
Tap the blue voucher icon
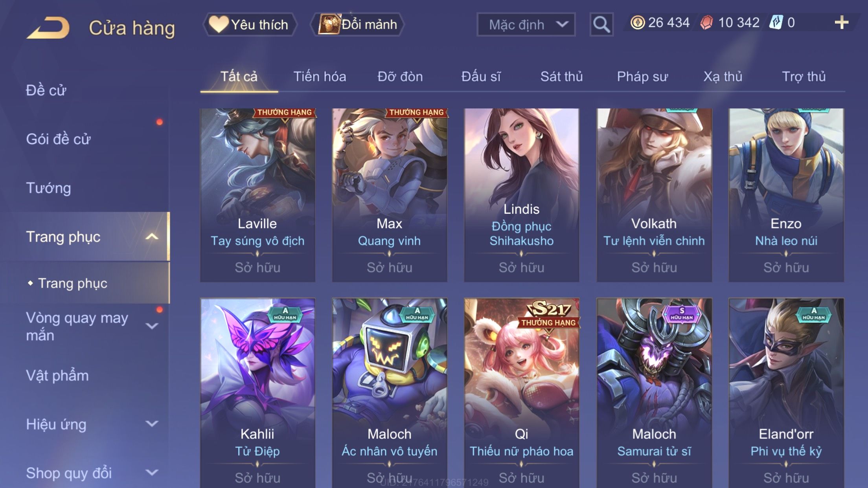coord(776,22)
